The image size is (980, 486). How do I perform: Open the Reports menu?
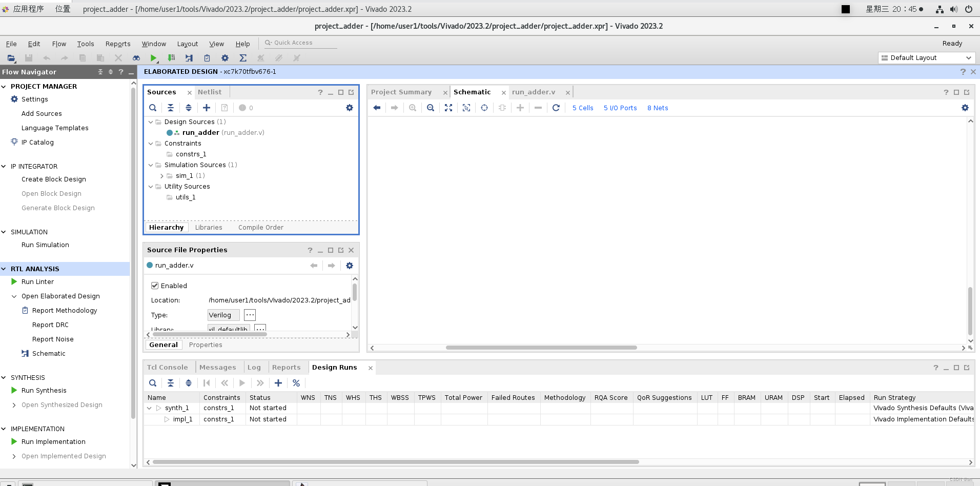pos(118,44)
